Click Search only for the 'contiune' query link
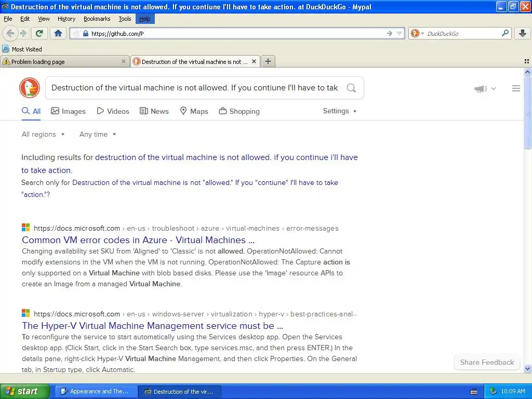 tap(179, 188)
